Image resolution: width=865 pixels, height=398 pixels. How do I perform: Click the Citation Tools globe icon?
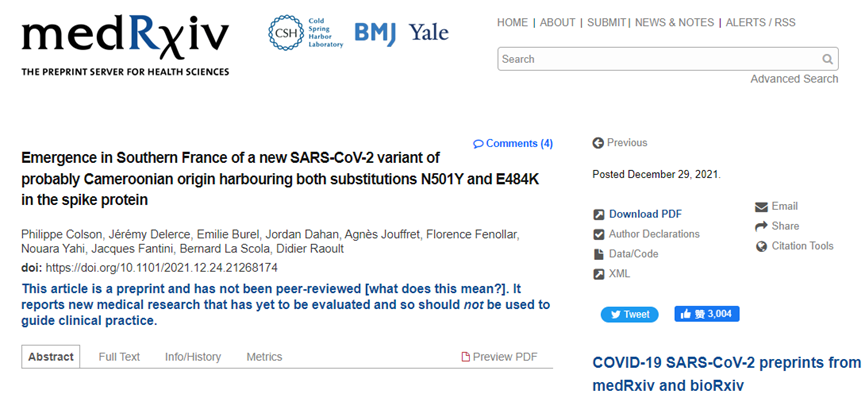tap(761, 247)
